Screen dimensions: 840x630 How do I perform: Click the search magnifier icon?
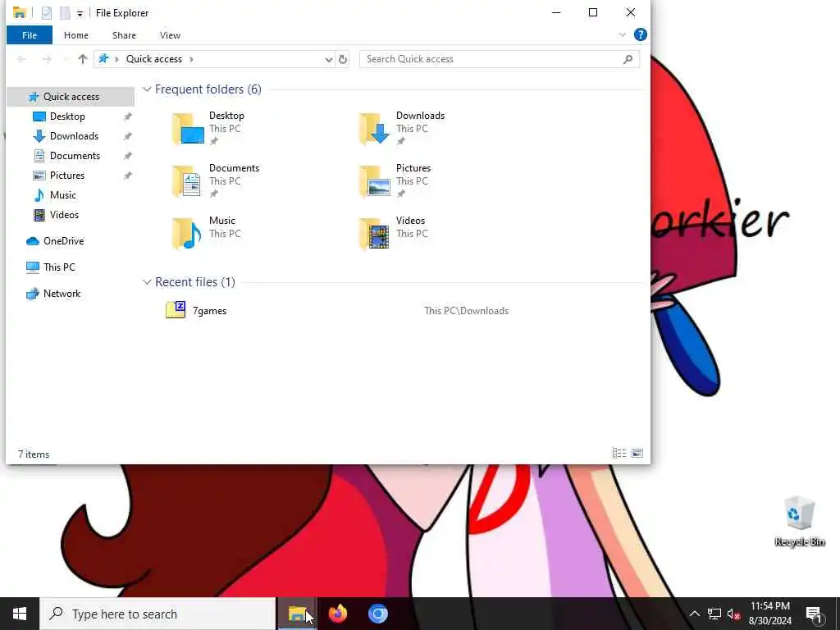pyautogui.click(x=628, y=59)
